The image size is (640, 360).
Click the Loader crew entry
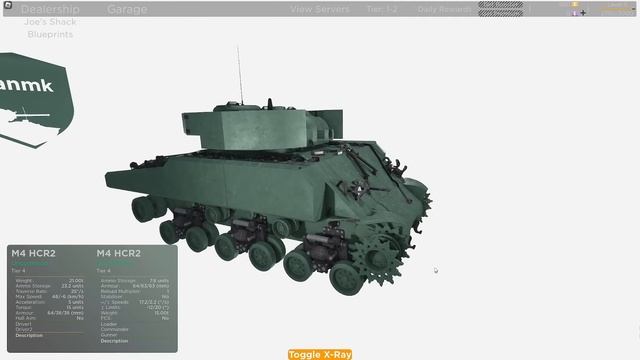(x=109, y=324)
